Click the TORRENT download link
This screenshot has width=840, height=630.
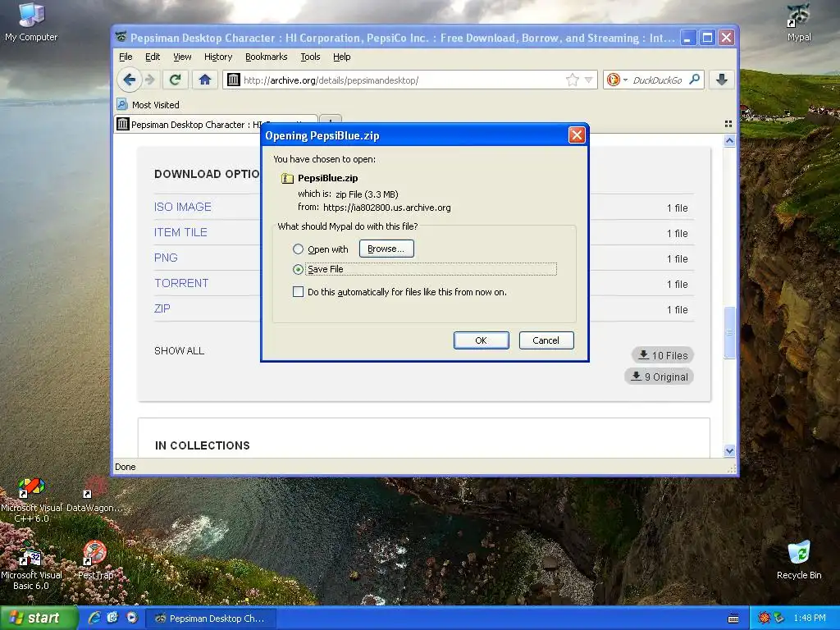(x=181, y=283)
